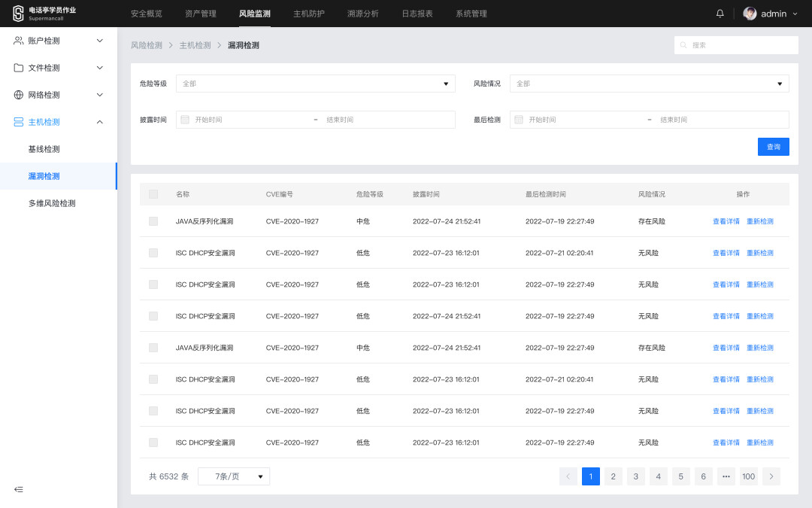Go to next page arrow
This screenshot has height=508, width=812.
pyautogui.click(x=771, y=476)
